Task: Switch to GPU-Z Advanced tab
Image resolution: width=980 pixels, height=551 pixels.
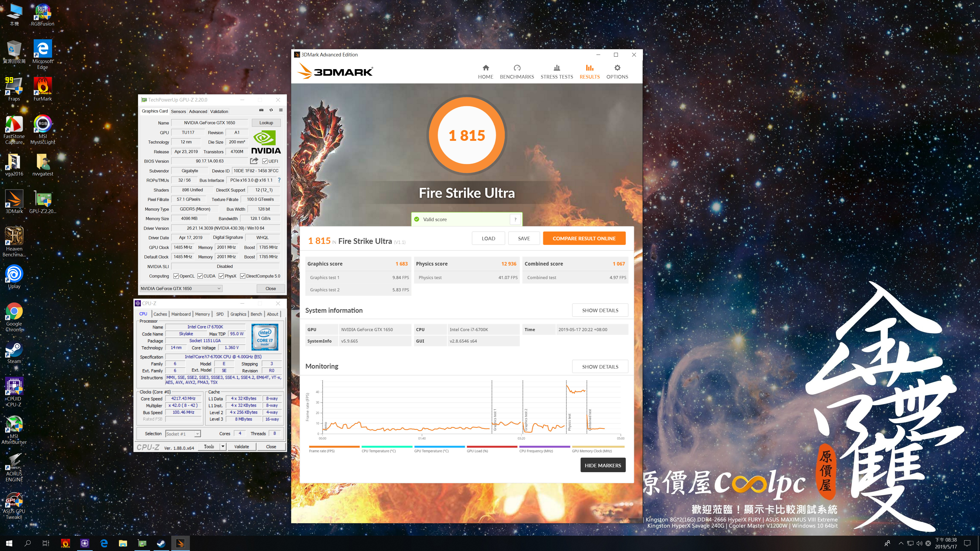Action: 198,111
